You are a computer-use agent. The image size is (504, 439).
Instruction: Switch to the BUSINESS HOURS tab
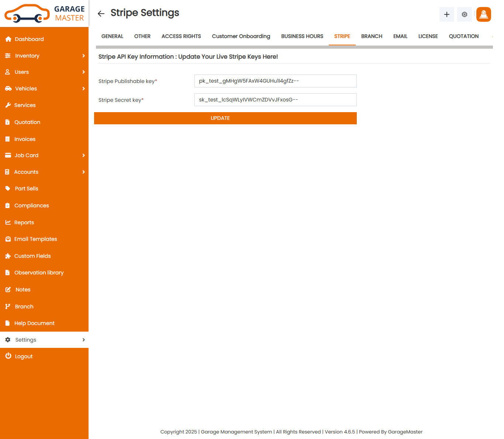pos(302,36)
